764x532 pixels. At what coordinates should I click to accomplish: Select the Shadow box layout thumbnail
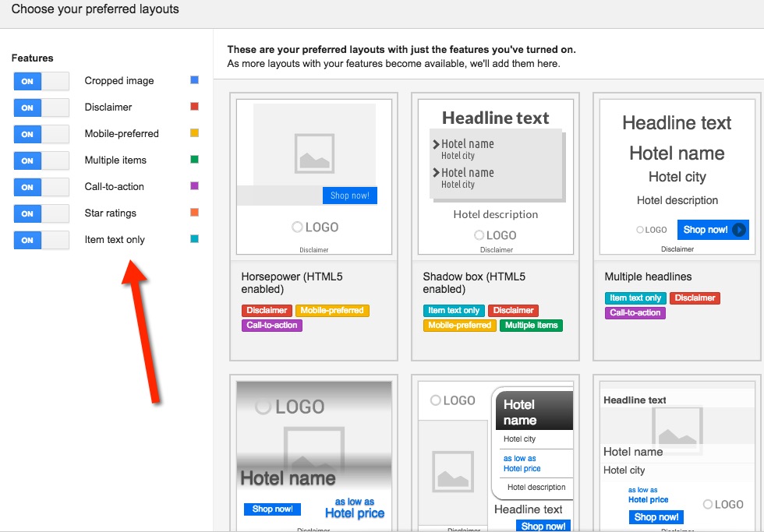click(x=496, y=176)
